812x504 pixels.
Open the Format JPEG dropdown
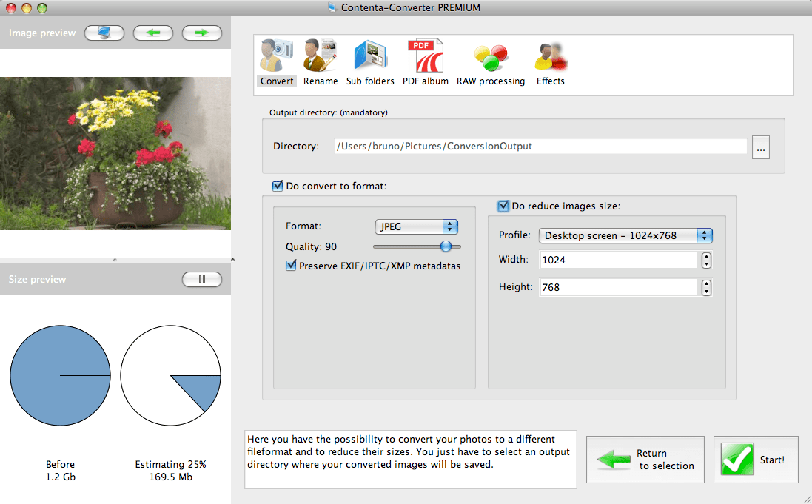416,226
